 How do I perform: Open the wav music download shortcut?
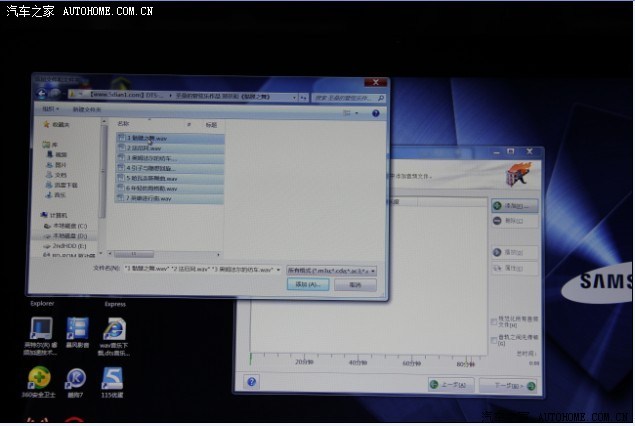pyautogui.click(x=115, y=329)
